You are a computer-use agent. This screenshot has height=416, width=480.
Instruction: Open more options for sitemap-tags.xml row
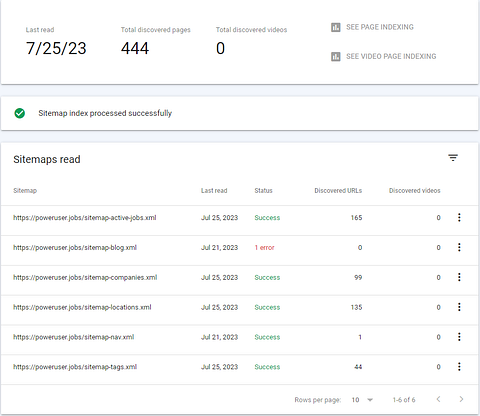point(459,367)
